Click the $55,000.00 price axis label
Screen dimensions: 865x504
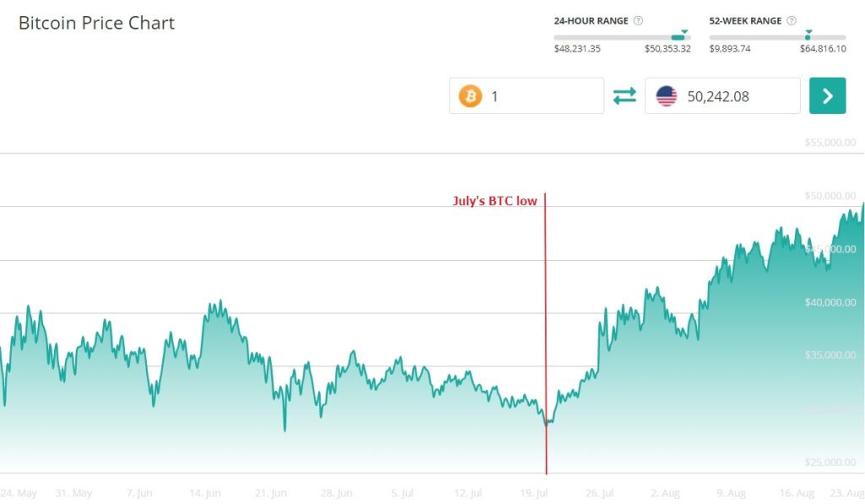click(x=830, y=142)
